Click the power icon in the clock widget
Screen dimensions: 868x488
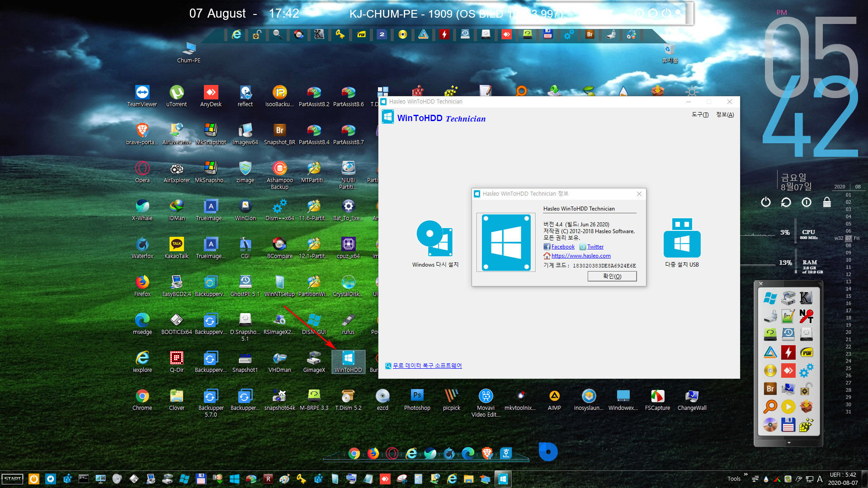[x=765, y=202]
